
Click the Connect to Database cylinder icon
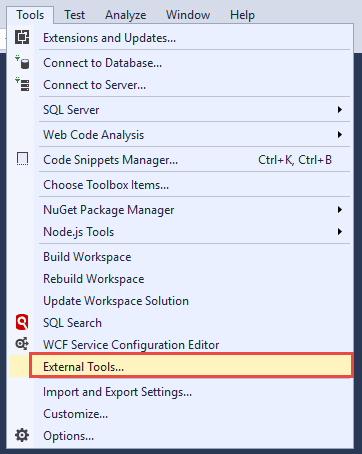tap(22, 63)
